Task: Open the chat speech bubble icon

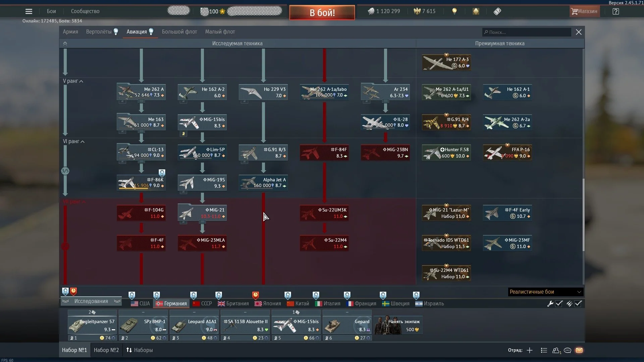Action: click(x=568, y=350)
